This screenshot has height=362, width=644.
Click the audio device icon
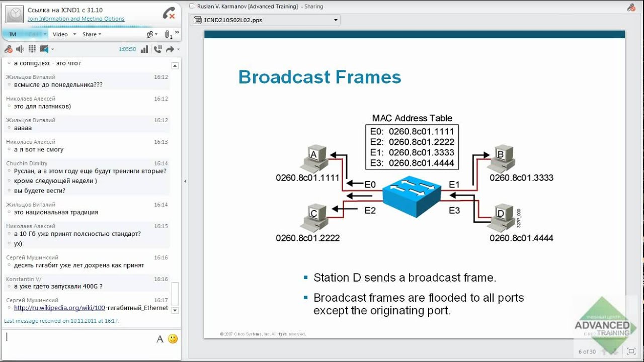(x=44, y=49)
